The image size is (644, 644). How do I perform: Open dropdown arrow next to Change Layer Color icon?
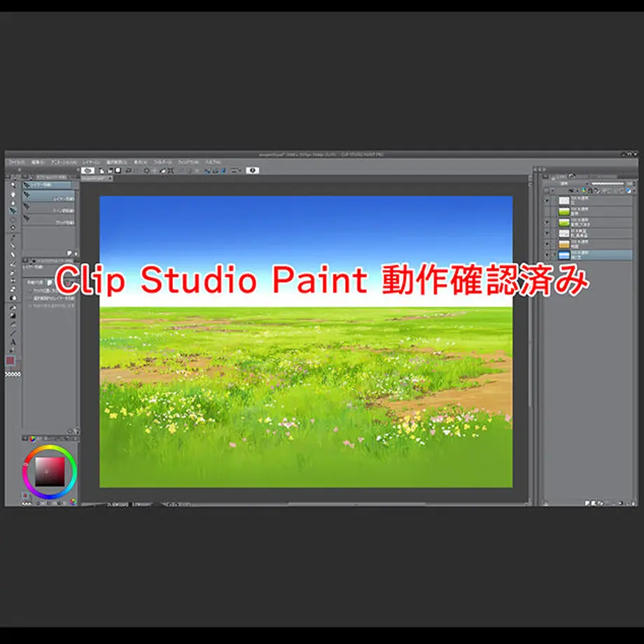coord(634,190)
